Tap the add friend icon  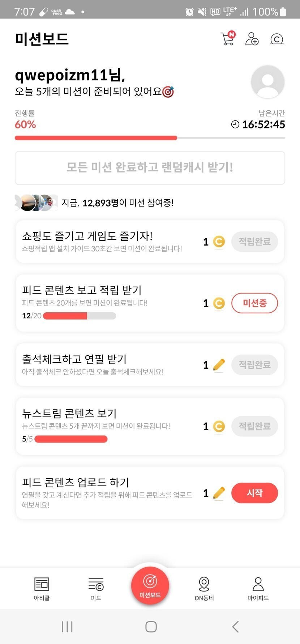(252, 39)
